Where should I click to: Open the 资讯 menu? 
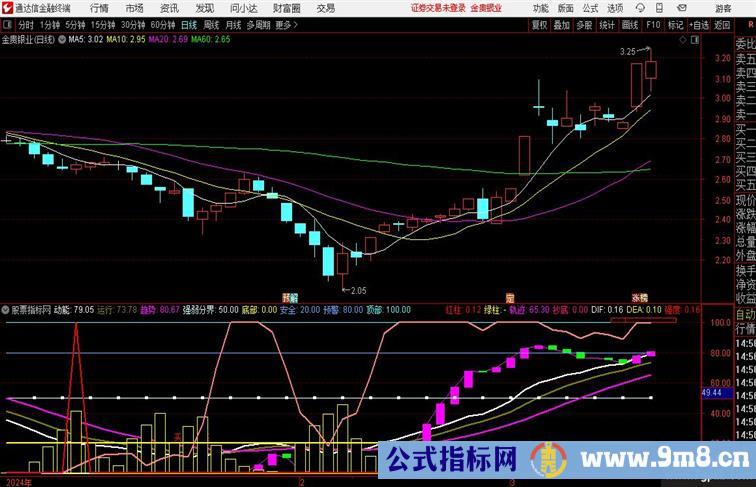point(169,8)
